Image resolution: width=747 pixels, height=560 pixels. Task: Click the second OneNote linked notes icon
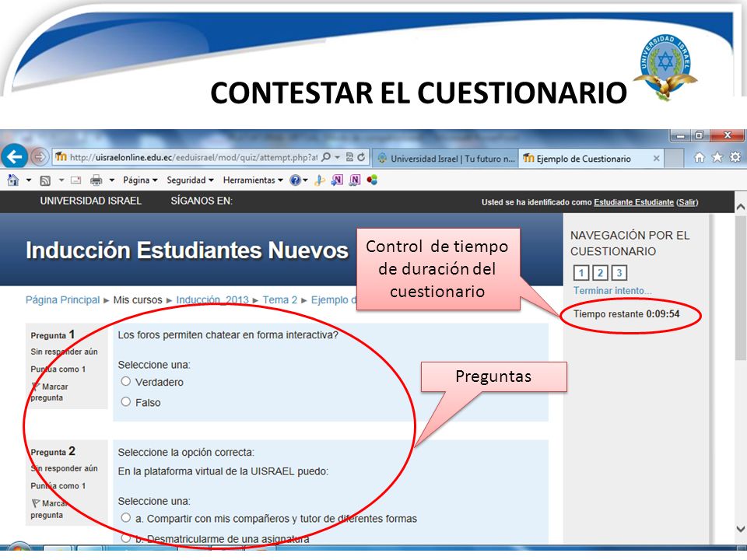[x=355, y=180]
